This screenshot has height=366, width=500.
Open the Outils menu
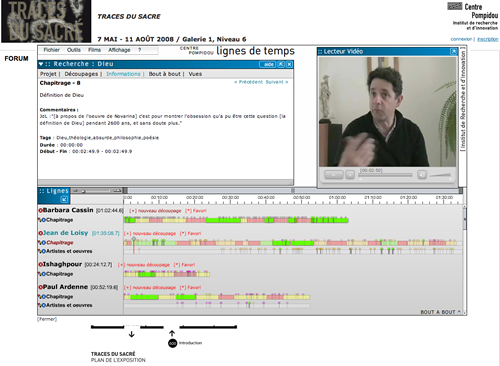click(74, 50)
